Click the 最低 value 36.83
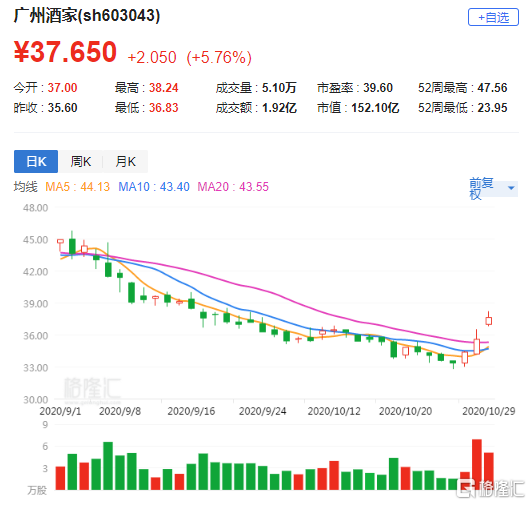The image size is (531, 505). (x=164, y=108)
